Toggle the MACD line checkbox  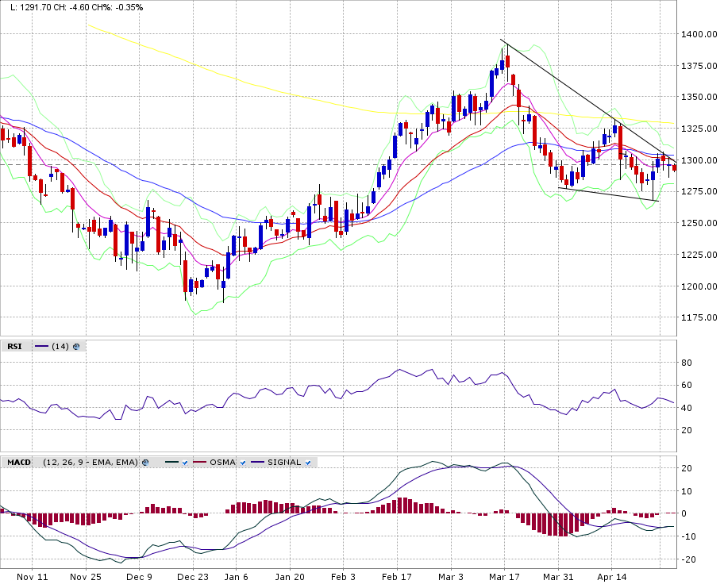(x=184, y=462)
